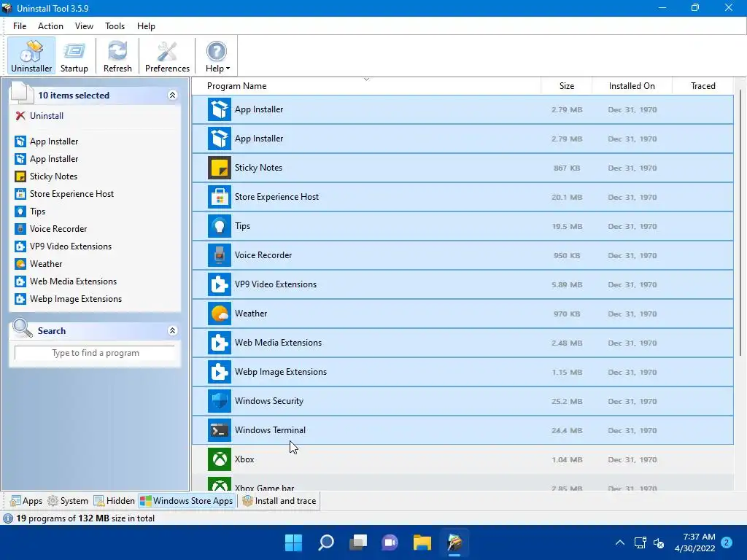Image resolution: width=747 pixels, height=560 pixels.
Task: Click the Weather icon in the sidebar
Action: pos(20,264)
